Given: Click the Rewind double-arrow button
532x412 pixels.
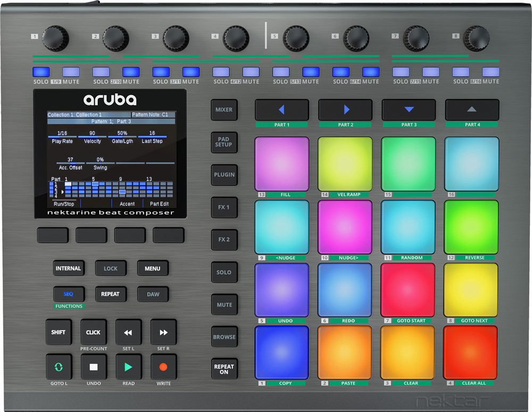Looking at the screenshot, I should click(x=128, y=333).
